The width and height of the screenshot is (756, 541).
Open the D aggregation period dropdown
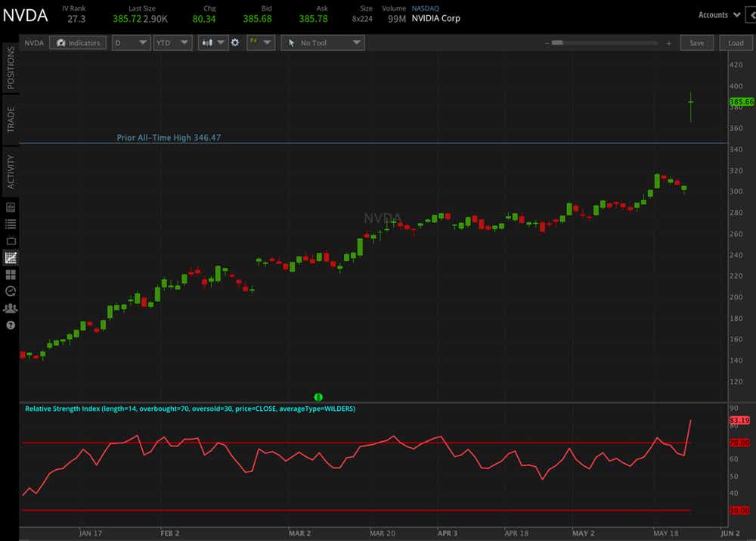click(x=131, y=42)
